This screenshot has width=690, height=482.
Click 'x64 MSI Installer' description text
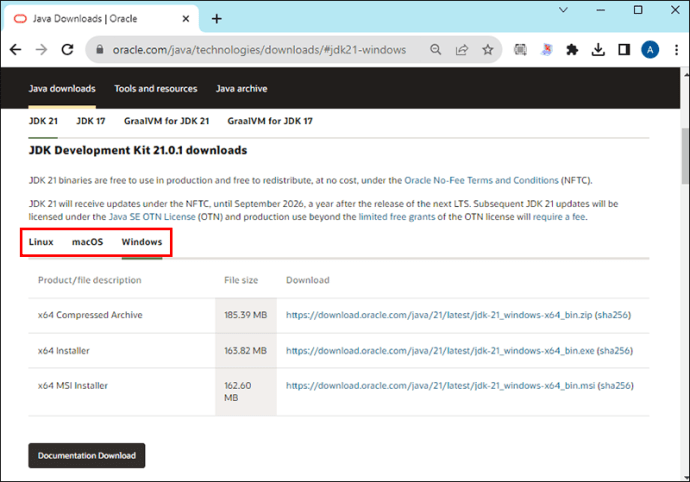[x=73, y=386]
